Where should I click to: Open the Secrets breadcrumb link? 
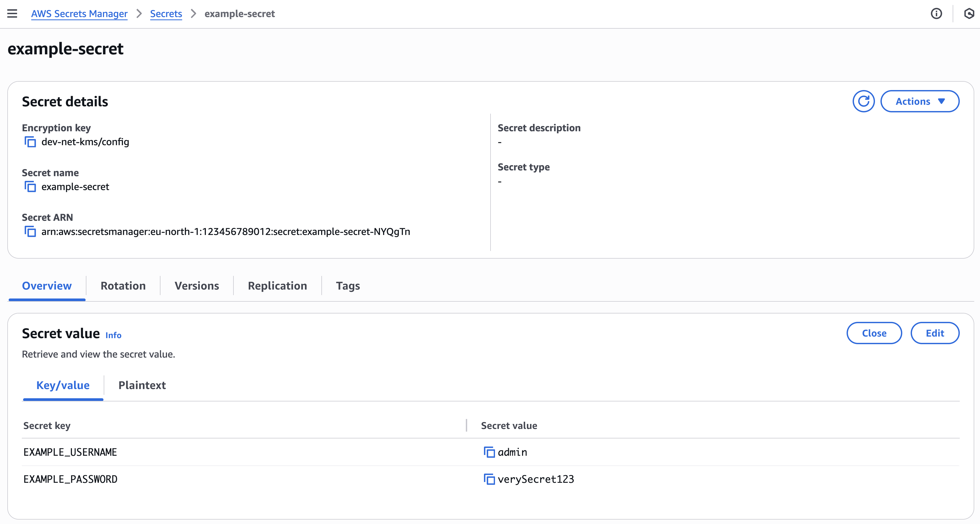pyautogui.click(x=166, y=14)
